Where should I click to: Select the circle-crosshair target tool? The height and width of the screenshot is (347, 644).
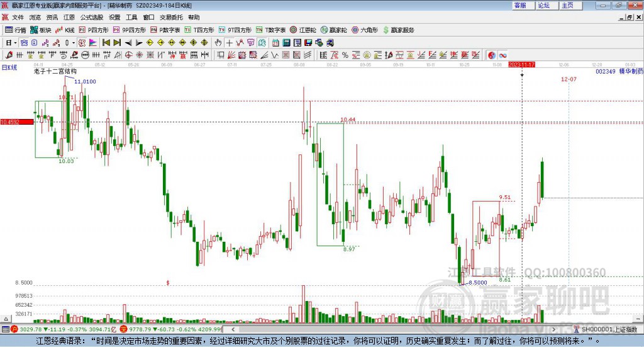pyautogui.click(x=128, y=55)
